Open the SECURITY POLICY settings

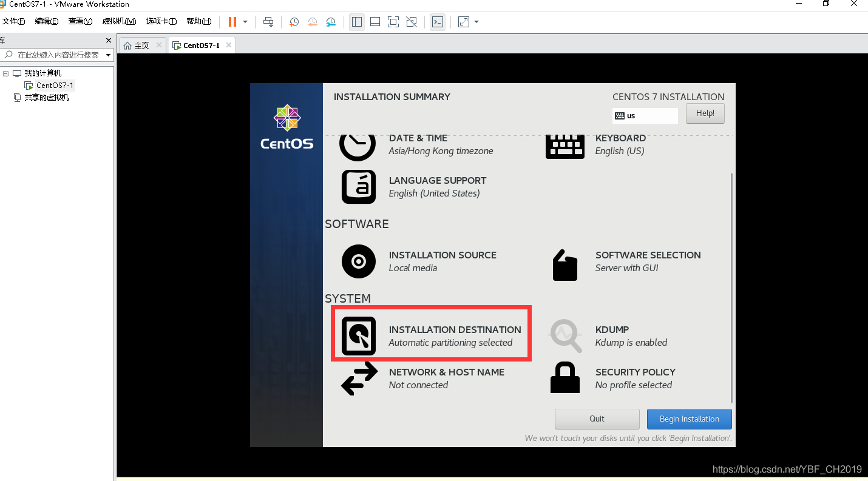(x=613, y=378)
